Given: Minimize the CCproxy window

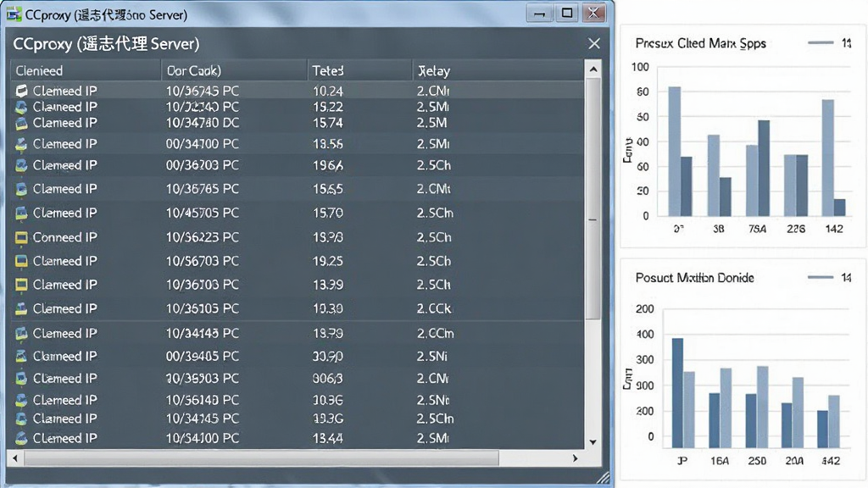Looking at the screenshot, I should click(x=539, y=14).
